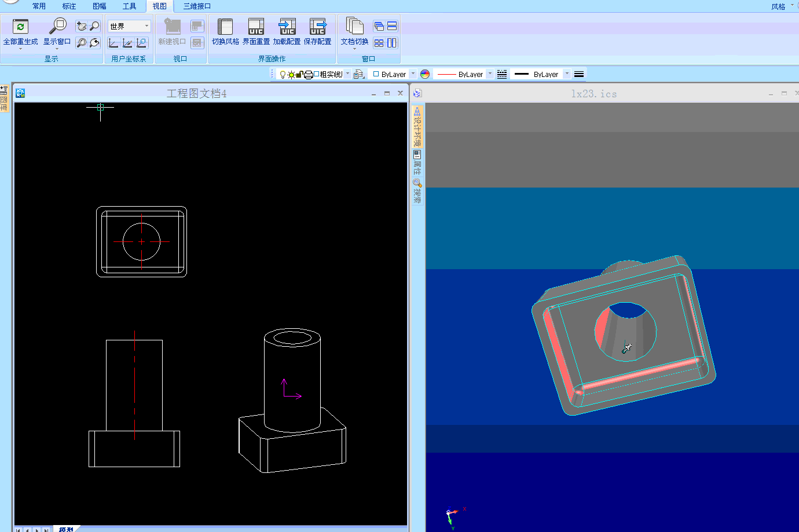Toggle the layer lock icon
The width and height of the screenshot is (799, 532).
point(300,75)
